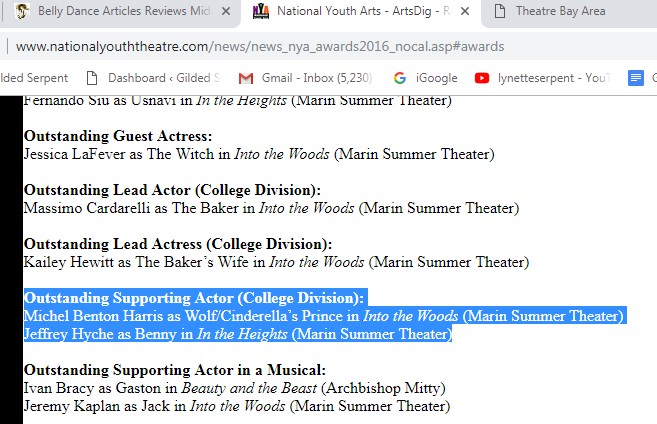The image size is (657, 424).
Task: Click the Outstanding Guest Actress heading
Action: pyautogui.click(x=118, y=136)
